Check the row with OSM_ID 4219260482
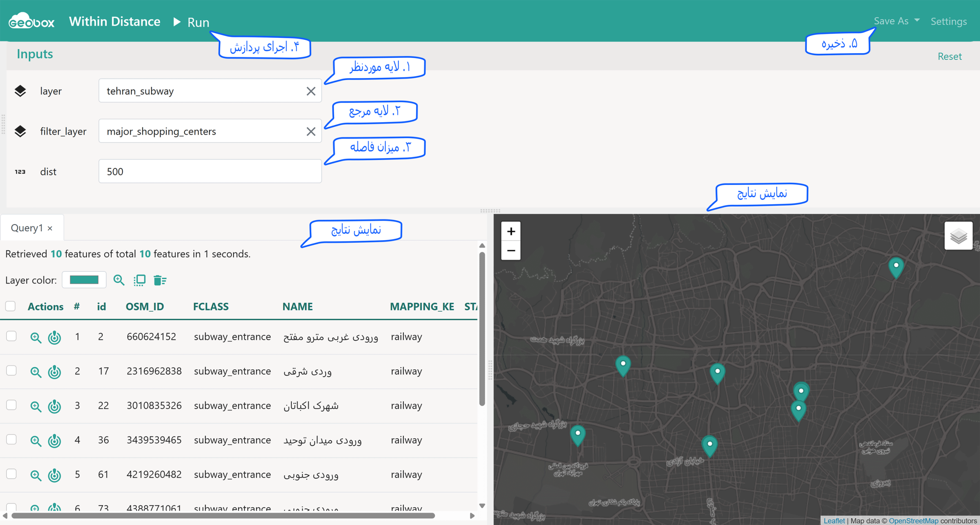Viewport: 980px width, 525px height. click(11, 474)
